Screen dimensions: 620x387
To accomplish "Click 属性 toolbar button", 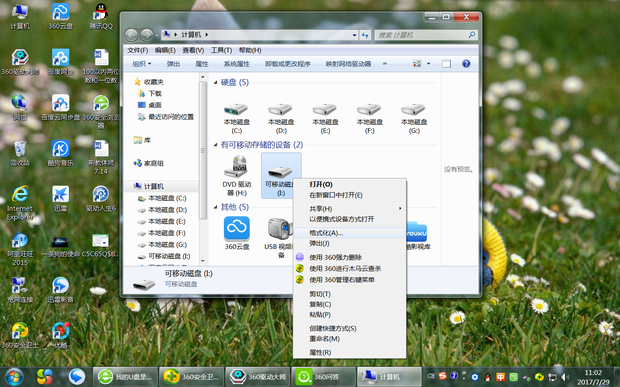I will click(x=202, y=64).
